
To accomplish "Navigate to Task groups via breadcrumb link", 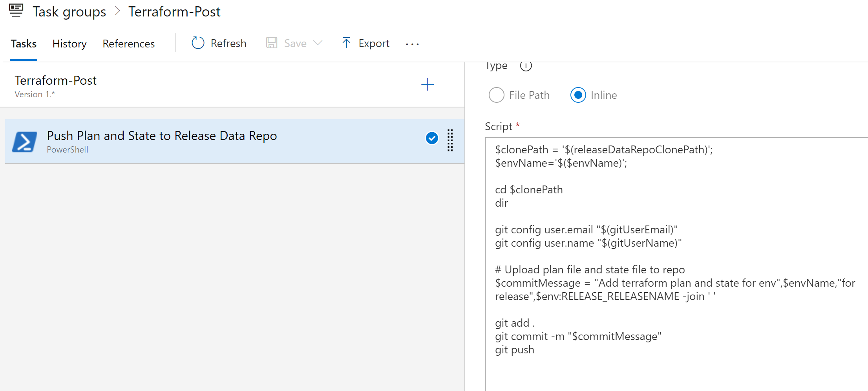I will [x=69, y=11].
